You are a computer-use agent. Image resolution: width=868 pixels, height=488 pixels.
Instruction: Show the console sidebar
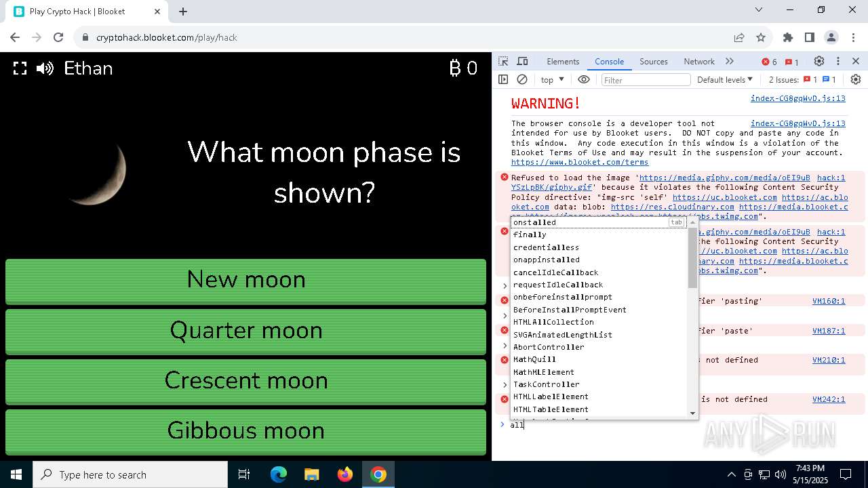[x=503, y=79]
